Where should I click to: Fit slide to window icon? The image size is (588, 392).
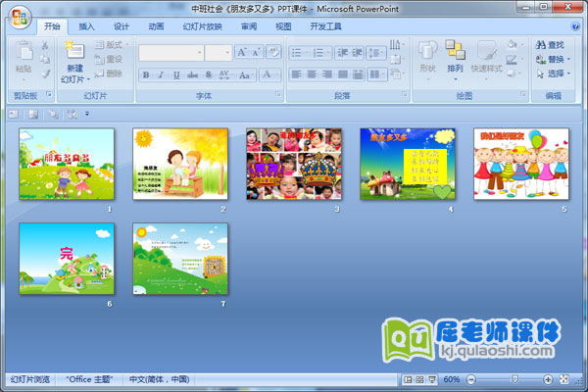tap(563, 378)
